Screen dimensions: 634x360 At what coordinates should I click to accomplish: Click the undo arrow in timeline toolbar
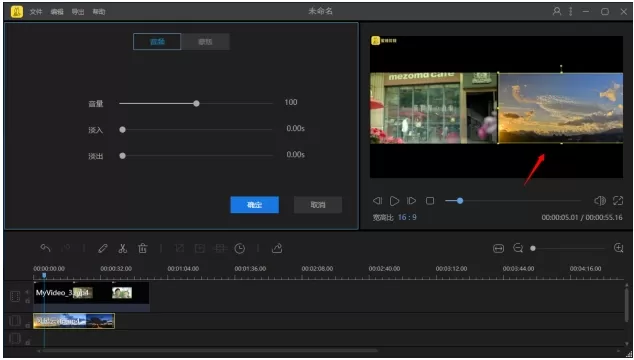point(46,248)
